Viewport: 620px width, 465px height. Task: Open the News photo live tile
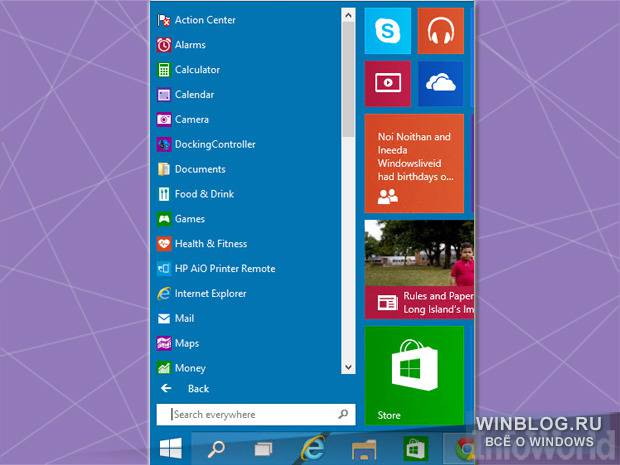pyautogui.click(x=419, y=270)
